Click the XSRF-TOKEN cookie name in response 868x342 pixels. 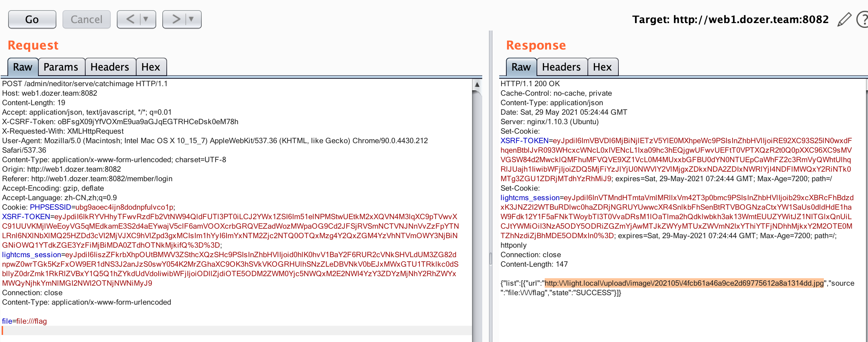pyautogui.click(x=525, y=141)
